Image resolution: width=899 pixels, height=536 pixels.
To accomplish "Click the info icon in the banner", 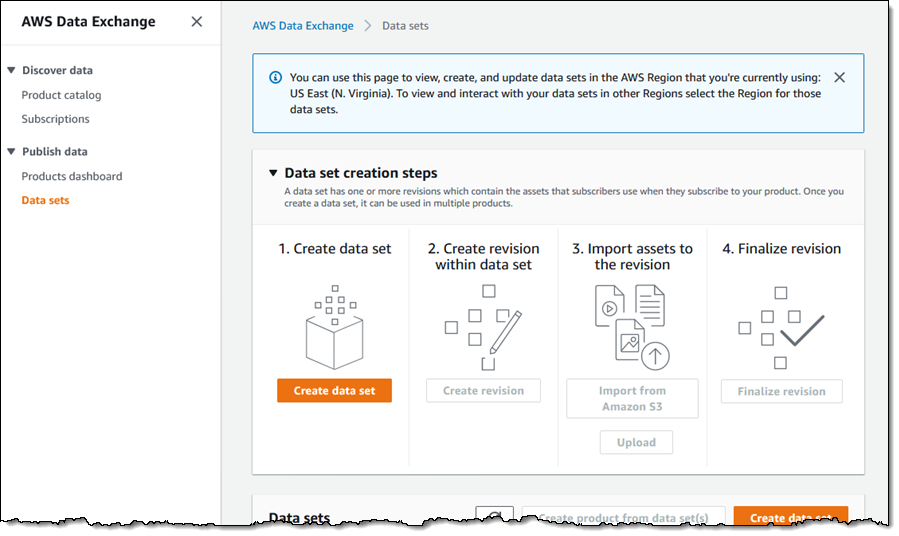I will [x=275, y=77].
